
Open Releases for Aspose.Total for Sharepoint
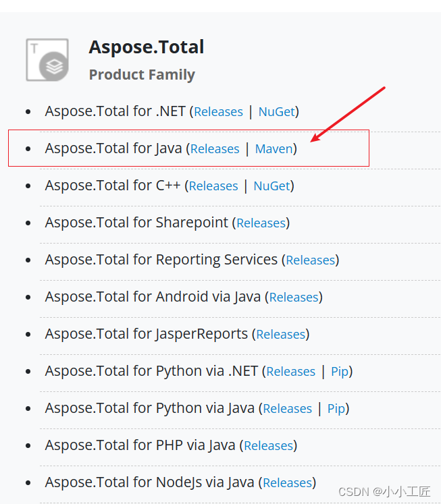tap(261, 223)
